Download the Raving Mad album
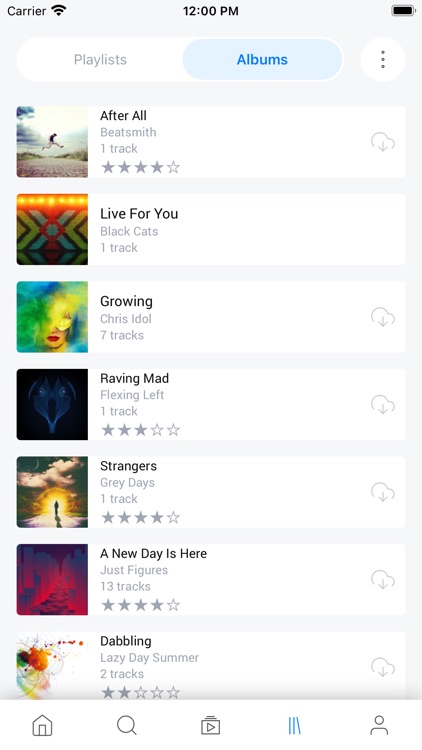The image size is (422, 750). point(383,405)
